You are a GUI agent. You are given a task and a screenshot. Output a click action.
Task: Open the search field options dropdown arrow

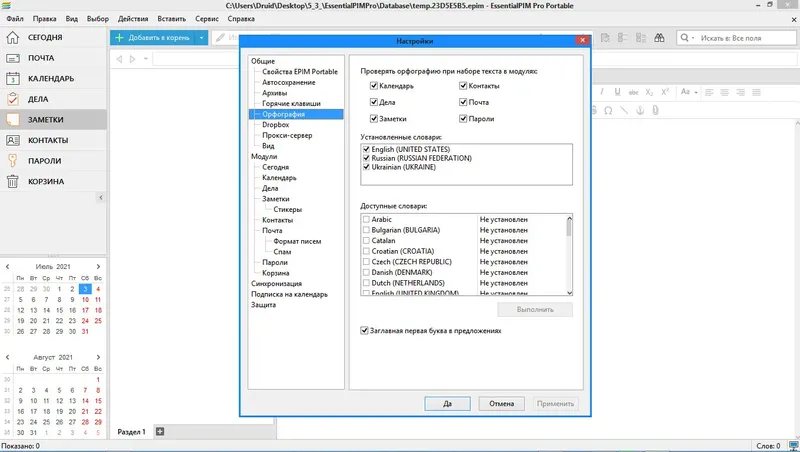tap(693, 38)
